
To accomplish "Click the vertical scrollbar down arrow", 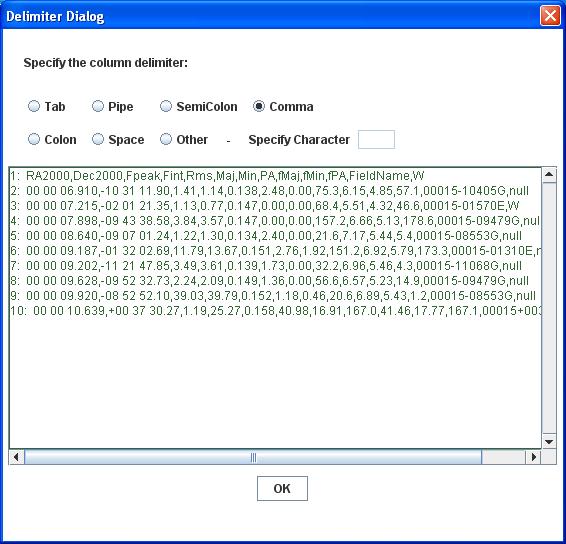I will [x=549, y=441].
